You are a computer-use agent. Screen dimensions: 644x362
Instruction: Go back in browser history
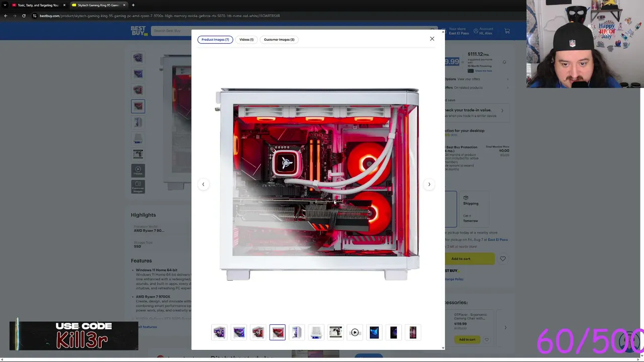click(6, 16)
